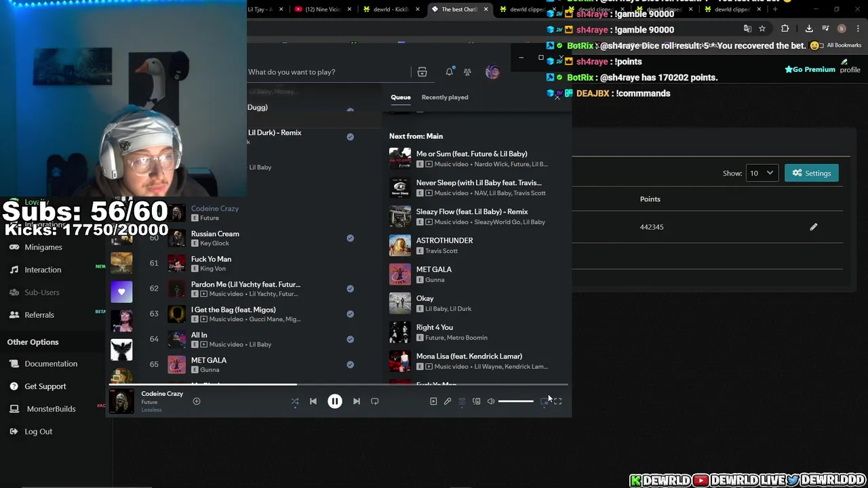Seek in the song progress bar

coord(338,385)
